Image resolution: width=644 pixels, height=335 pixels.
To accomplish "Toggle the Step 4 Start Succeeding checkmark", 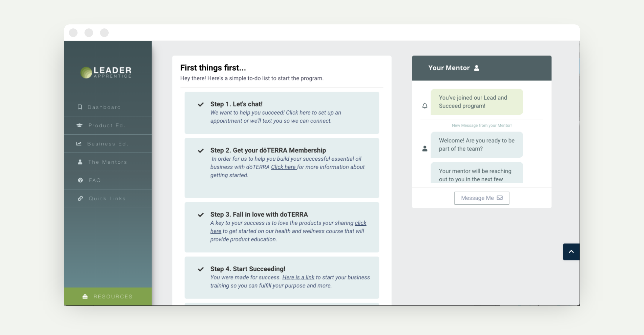I will pyautogui.click(x=201, y=269).
